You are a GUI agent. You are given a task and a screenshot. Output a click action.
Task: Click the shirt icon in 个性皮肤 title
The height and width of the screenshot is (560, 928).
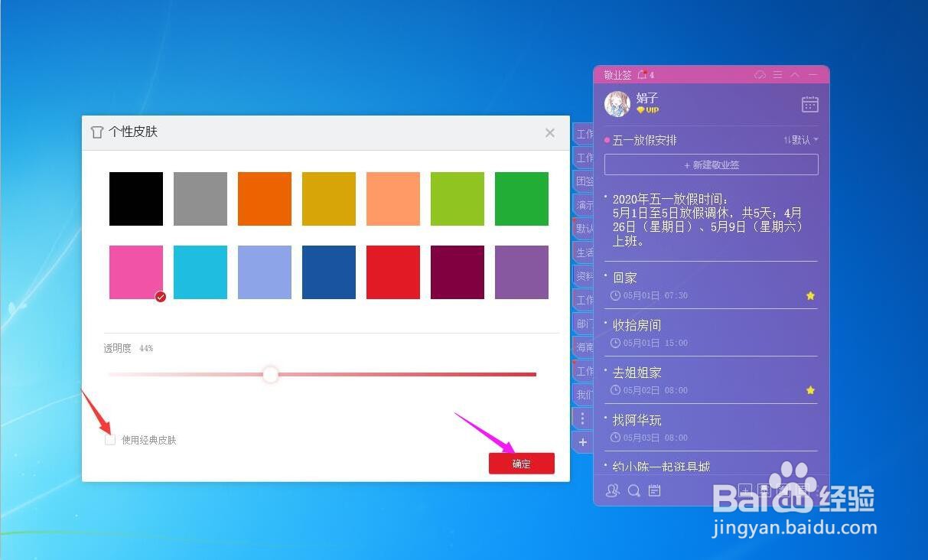click(x=96, y=132)
